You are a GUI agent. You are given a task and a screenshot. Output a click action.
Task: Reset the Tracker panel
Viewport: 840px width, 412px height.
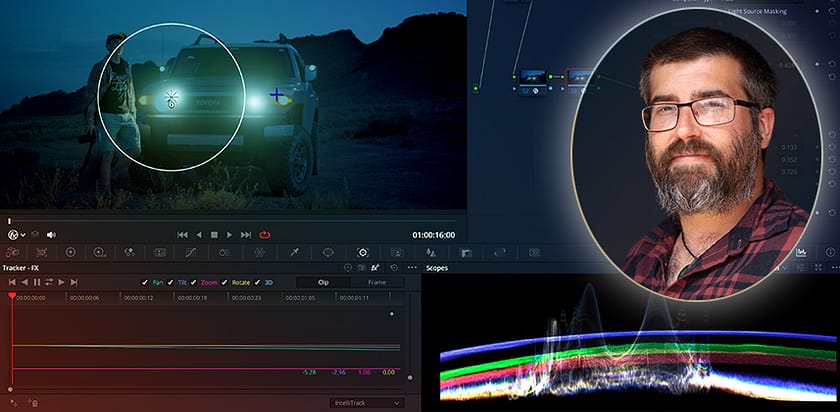[x=394, y=267]
